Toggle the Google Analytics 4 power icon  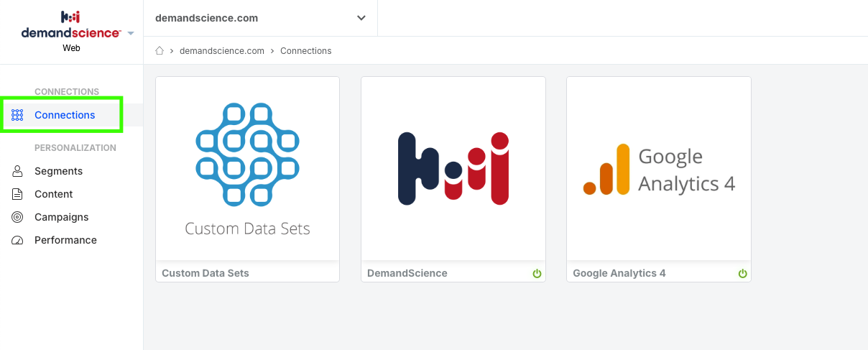pyautogui.click(x=742, y=274)
